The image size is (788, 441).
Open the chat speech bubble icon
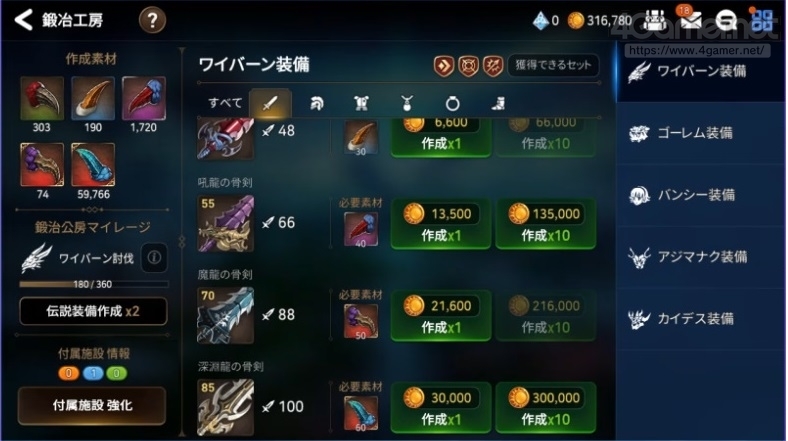point(726,21)
